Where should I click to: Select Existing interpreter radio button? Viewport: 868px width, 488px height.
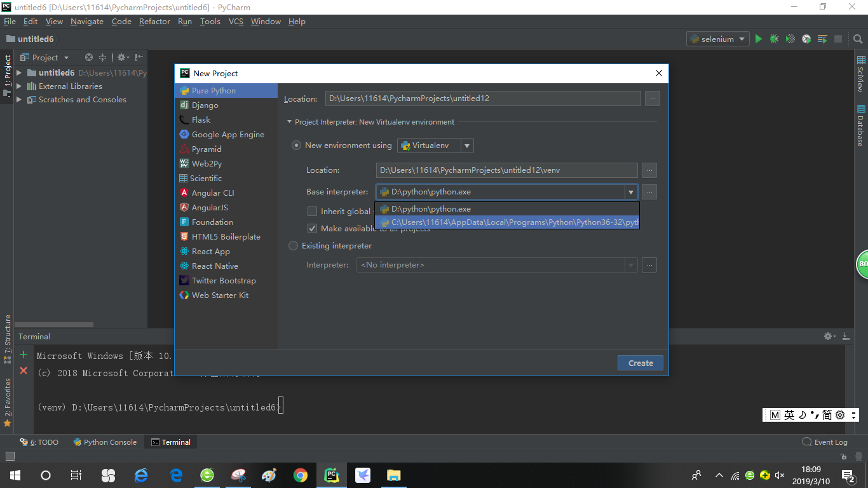click(293, 246)
